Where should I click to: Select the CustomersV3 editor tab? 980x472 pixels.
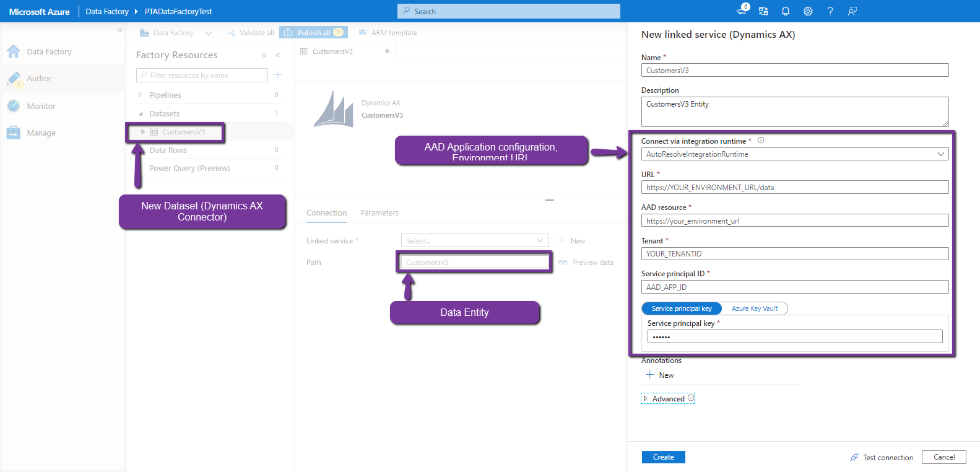pos(345,51)
